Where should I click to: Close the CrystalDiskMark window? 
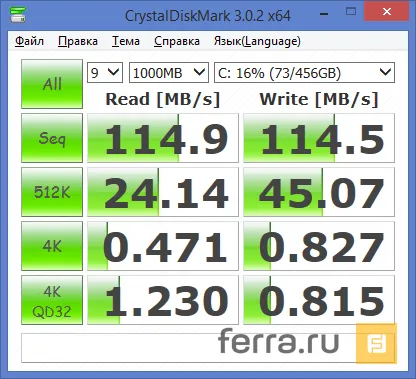tap(387, 12)
